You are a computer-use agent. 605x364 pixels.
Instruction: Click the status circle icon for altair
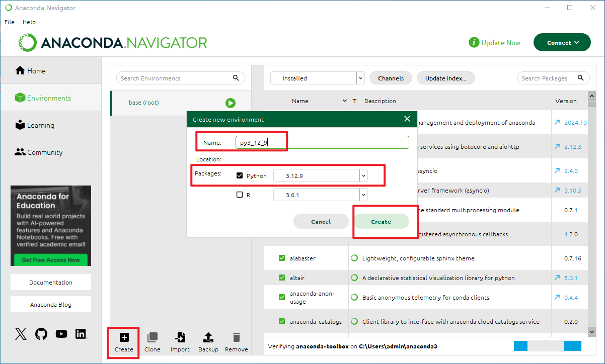click(x=354, y=278)
